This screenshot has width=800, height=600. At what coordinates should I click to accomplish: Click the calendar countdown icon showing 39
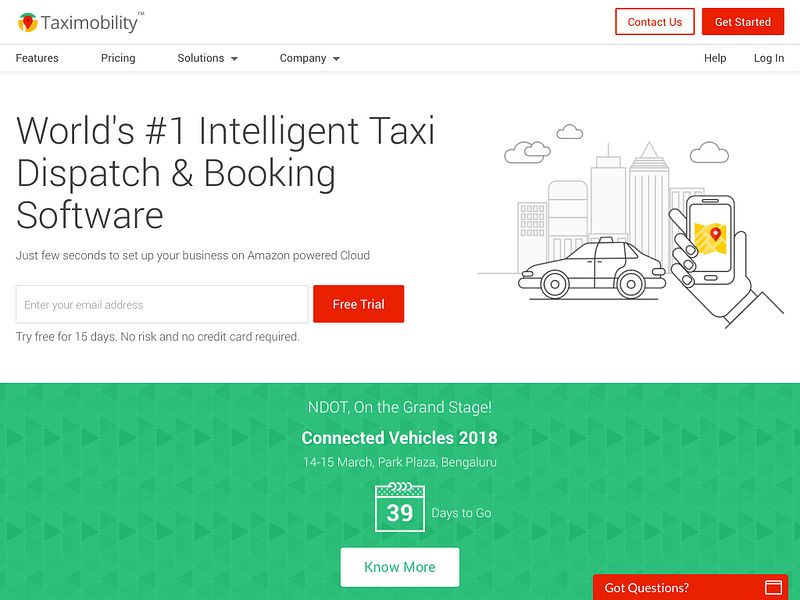pyautogui.click(x=399, y=508)
